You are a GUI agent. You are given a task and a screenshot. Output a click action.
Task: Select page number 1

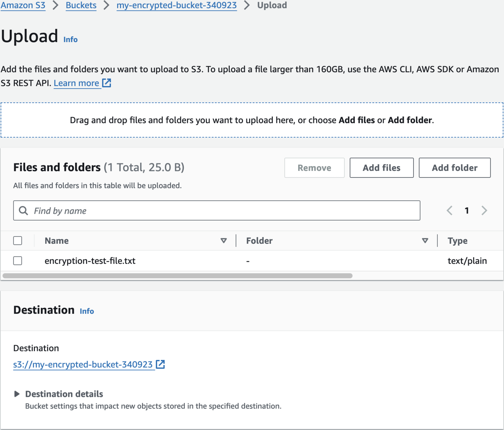467,211
